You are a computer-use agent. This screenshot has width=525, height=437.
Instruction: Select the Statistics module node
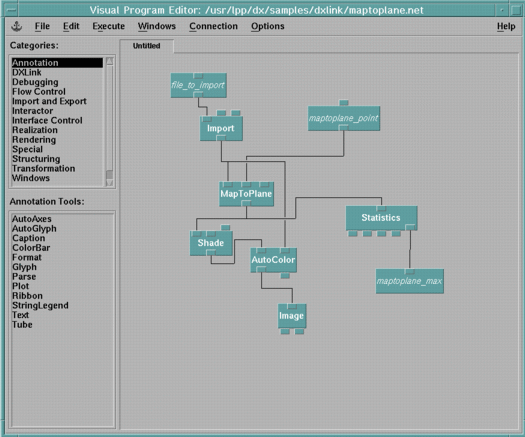[x=381, y=218]
